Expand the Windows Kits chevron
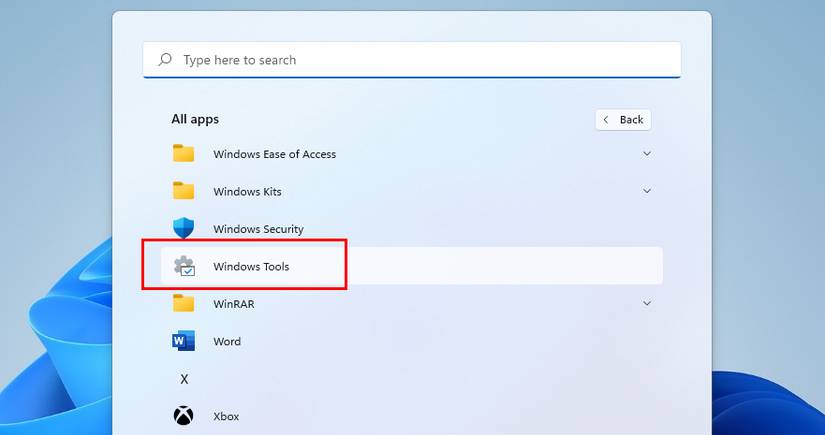The width and height of the screenshot is (825, 435). (647, 191)
